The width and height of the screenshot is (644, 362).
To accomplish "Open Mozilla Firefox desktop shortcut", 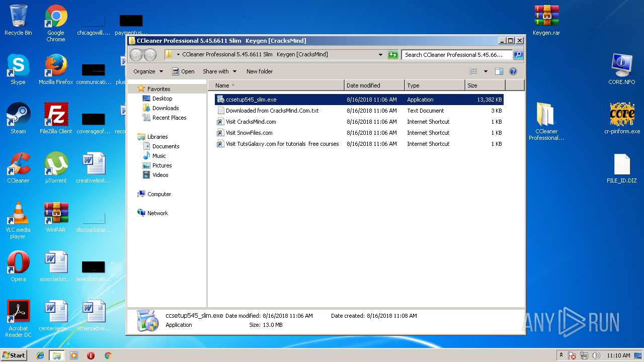I will tap(56, 69).
